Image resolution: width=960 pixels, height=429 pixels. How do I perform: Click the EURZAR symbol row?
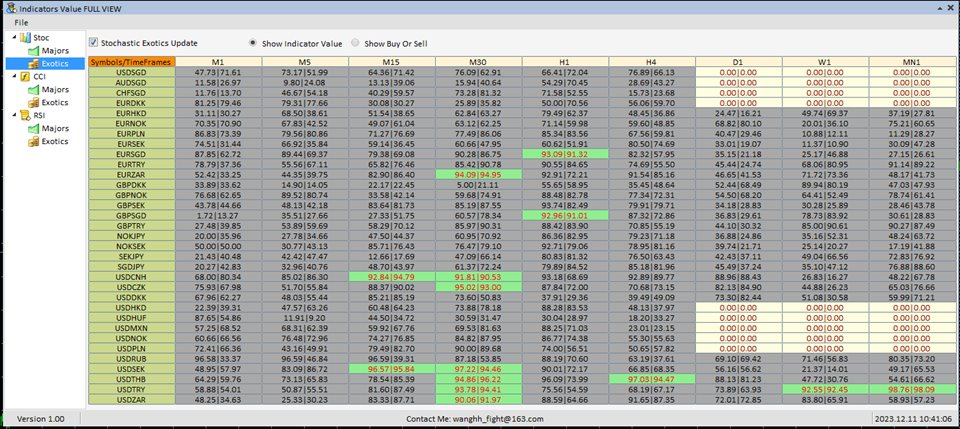coord(132,174)
